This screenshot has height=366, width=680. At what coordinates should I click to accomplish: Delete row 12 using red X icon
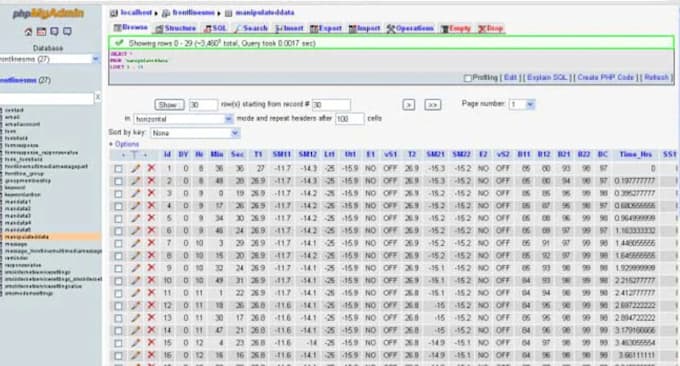151,305
